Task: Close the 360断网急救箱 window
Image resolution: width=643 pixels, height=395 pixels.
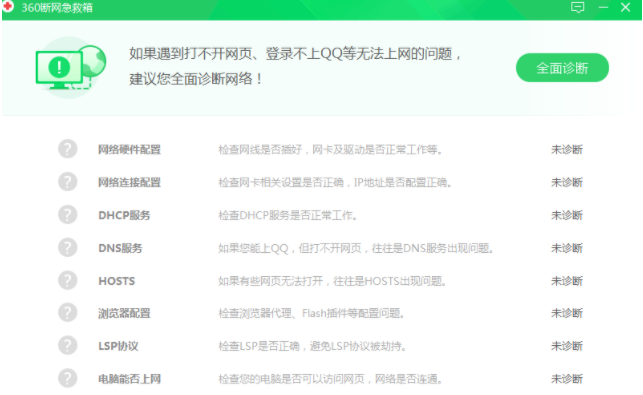Action: pos(625,7)
